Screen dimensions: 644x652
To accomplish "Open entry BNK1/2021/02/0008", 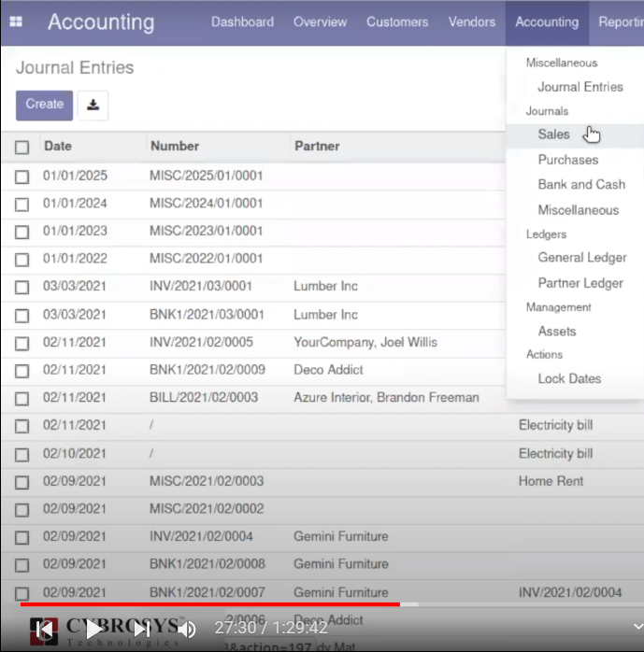I will 208,564.
